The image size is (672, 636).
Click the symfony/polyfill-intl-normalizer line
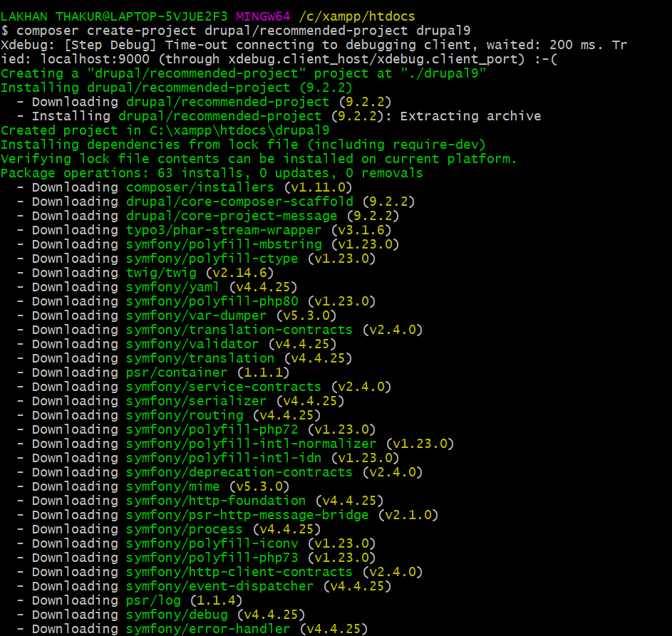click(x=236, y=444)
